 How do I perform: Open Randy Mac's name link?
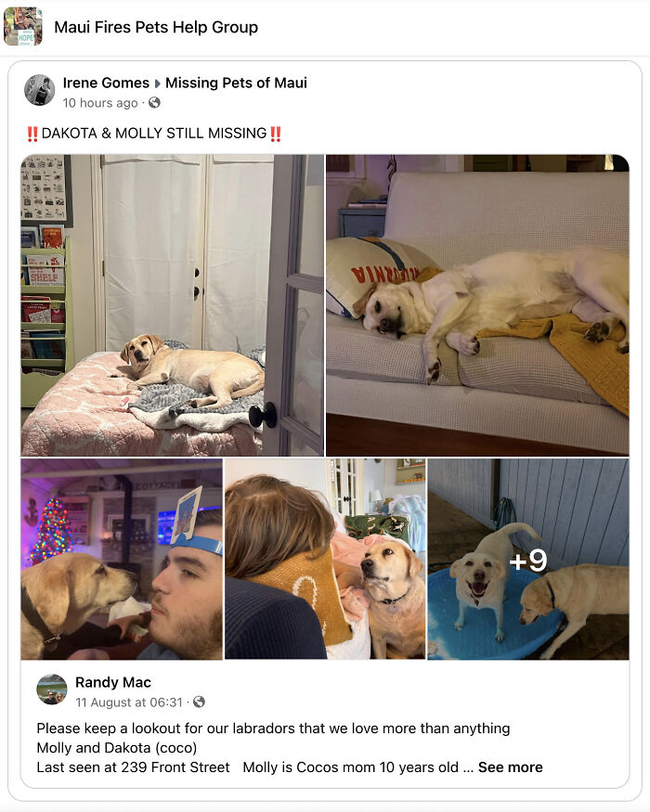point(113,682)
